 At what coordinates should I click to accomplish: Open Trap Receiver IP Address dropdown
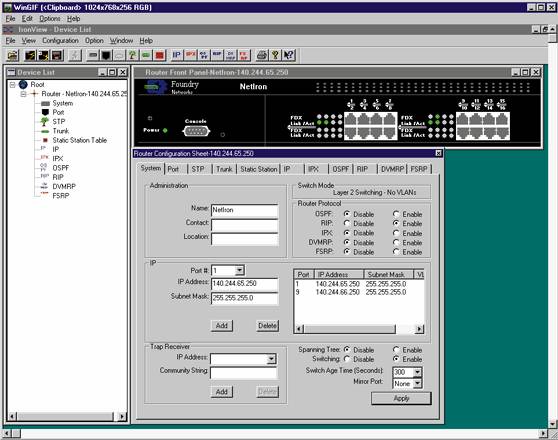271,359
